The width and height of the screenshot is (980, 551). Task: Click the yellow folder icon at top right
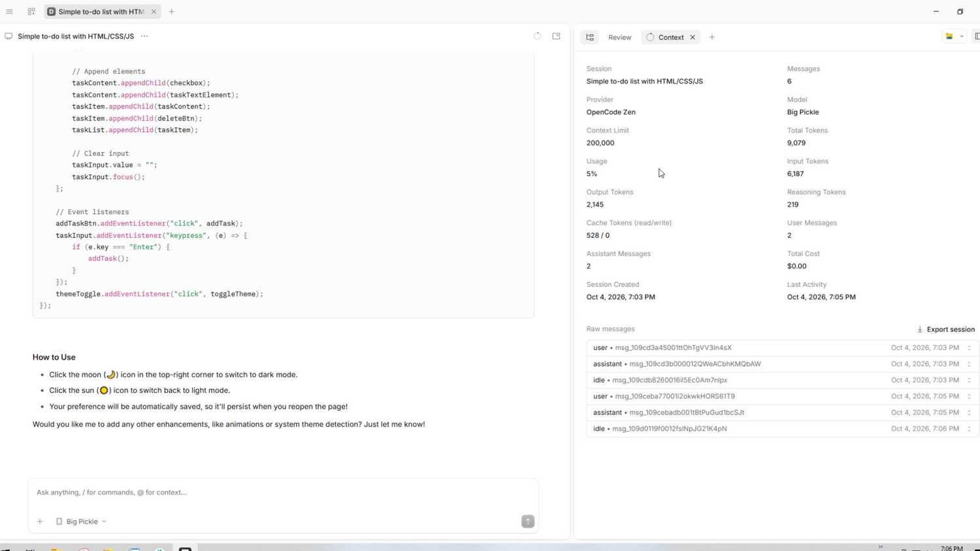pyautogui.click(x=949, y=37)
